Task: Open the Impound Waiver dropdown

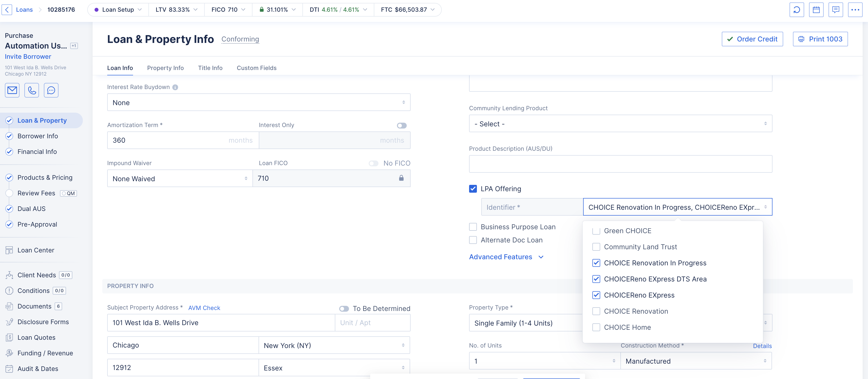Action: [x=180, y=179]
